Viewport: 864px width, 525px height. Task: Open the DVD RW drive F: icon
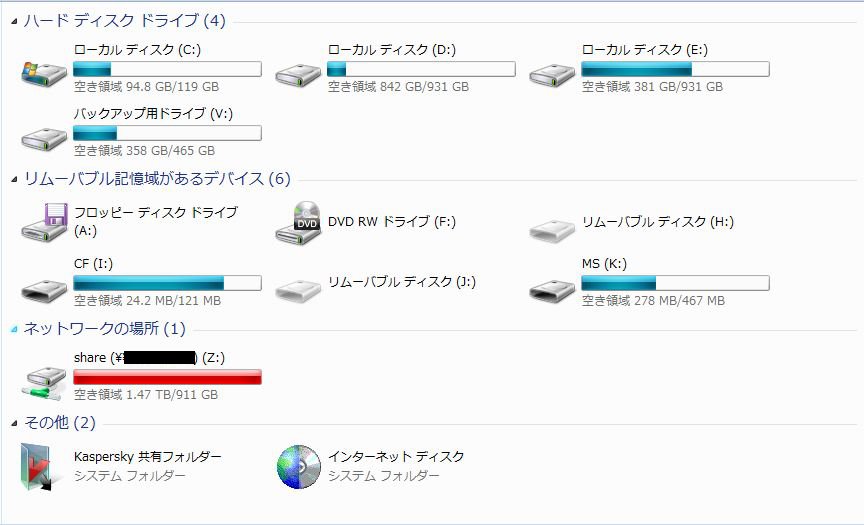coord(298,222)
